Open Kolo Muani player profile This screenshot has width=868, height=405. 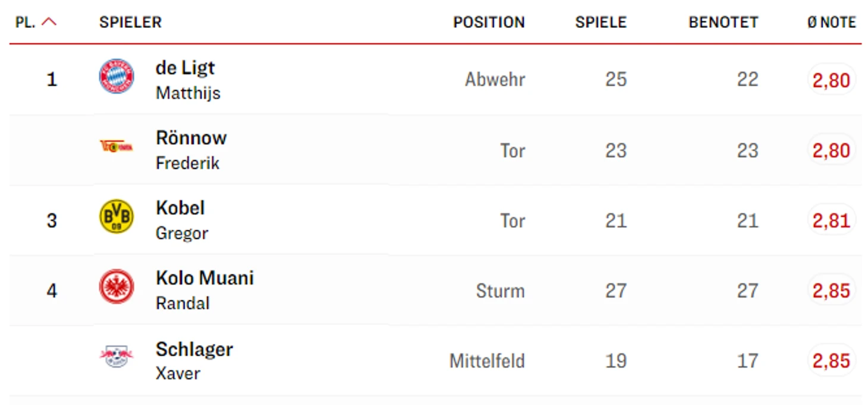[205, 278]
